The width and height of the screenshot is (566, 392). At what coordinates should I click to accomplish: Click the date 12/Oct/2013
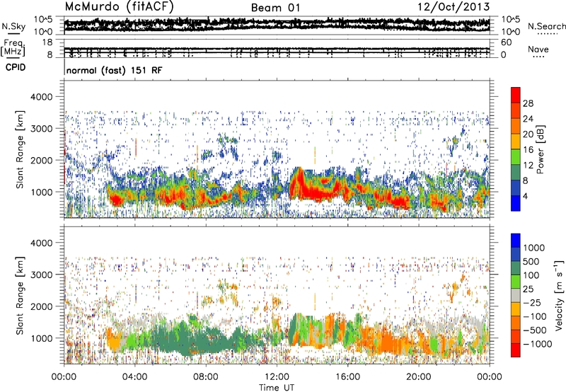coord(454,7)
